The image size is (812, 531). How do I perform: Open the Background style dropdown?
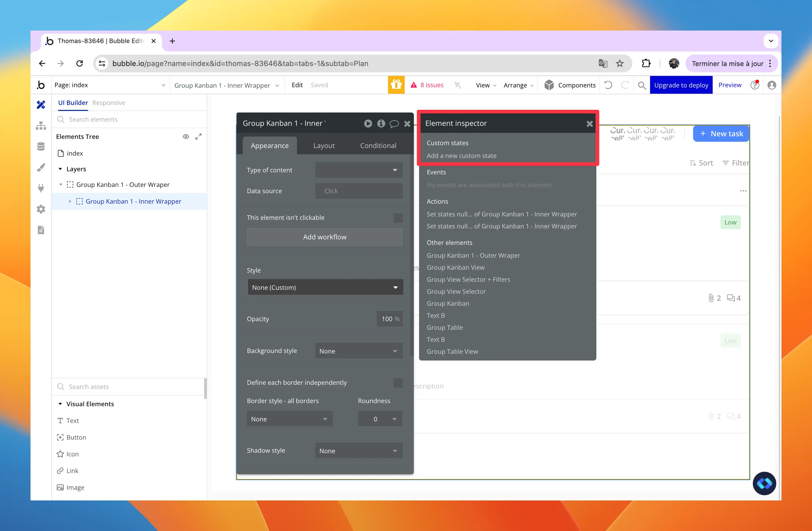point(359,351)
